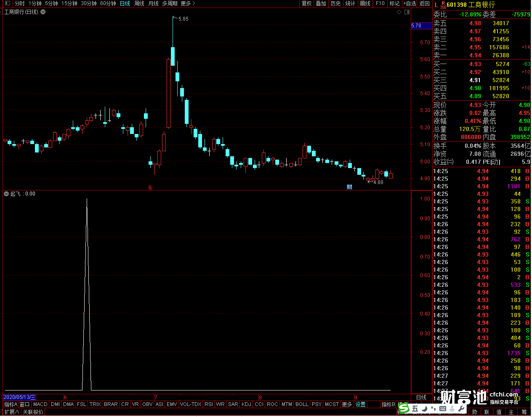The width and height of the screenshot is (532, 417).
Task: Expand 更多 periods in top toolbar
Action: tap(188, 3)
